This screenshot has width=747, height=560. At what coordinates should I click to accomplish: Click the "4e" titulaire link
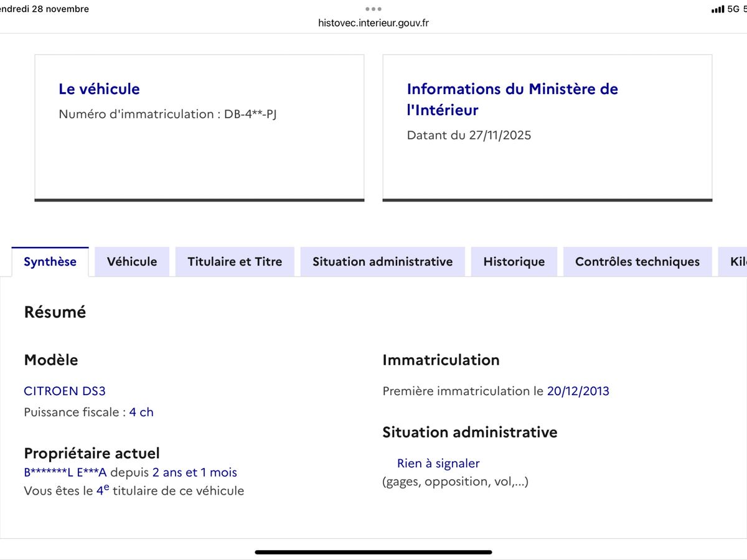coord(103,490)
